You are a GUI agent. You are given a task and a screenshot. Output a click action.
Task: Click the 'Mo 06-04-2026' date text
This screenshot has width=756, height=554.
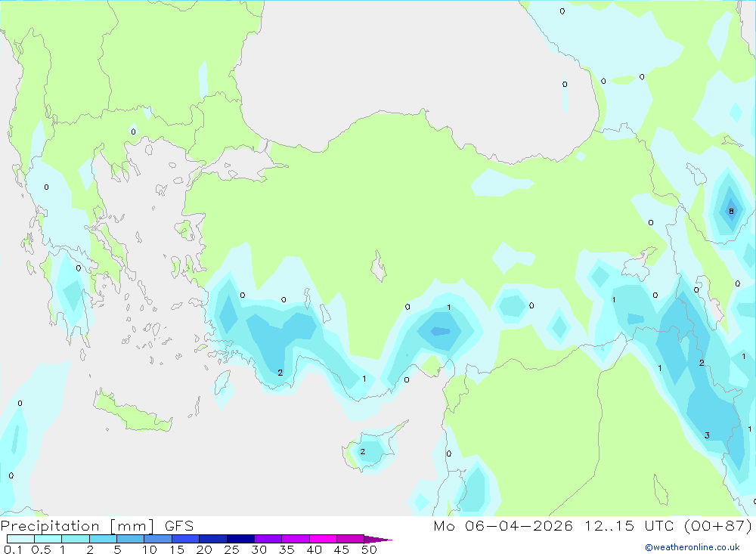(x=503, y=526)
